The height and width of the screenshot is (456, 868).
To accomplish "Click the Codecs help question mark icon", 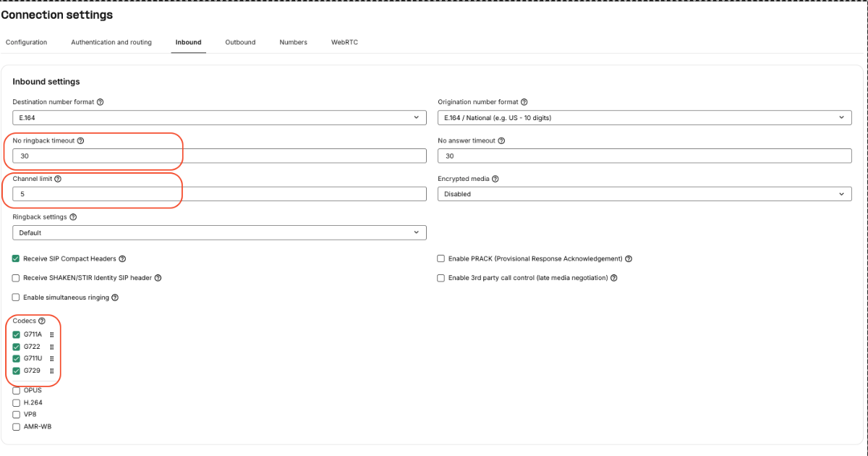I will (x=42, y=321).
